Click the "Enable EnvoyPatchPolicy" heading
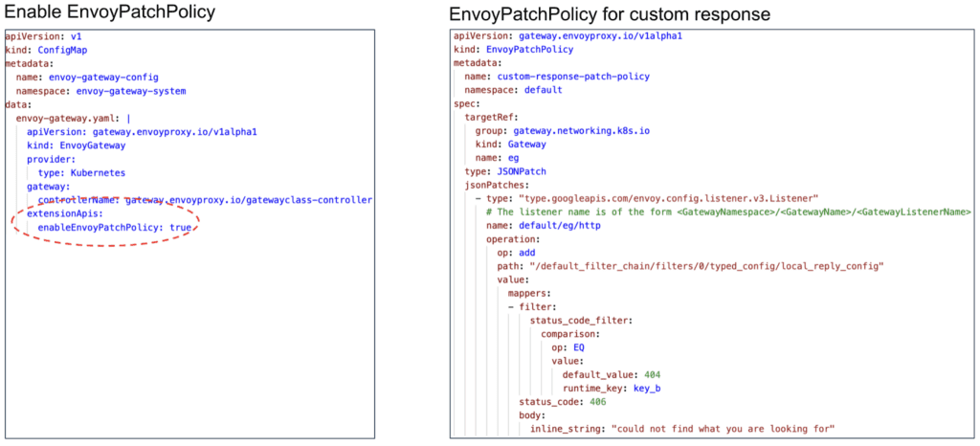The height and width of the screenshot is (446, 980). click(x=110, y=12)
